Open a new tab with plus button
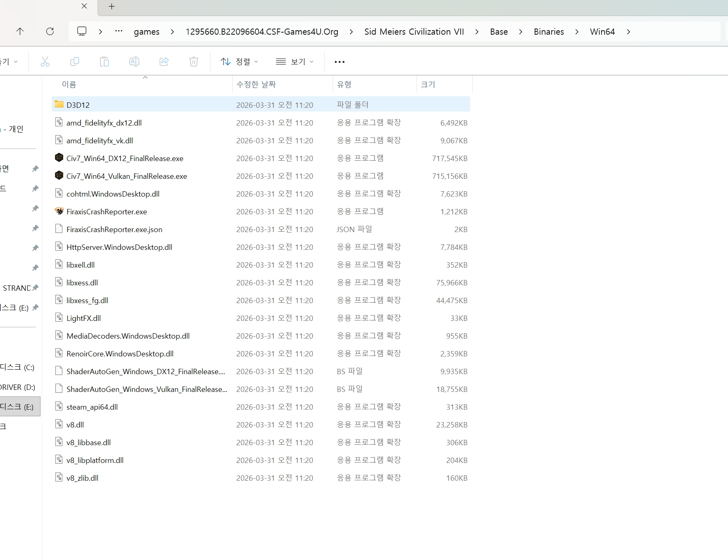The height and width of the screenshot is (560, 728). [112, 7]
